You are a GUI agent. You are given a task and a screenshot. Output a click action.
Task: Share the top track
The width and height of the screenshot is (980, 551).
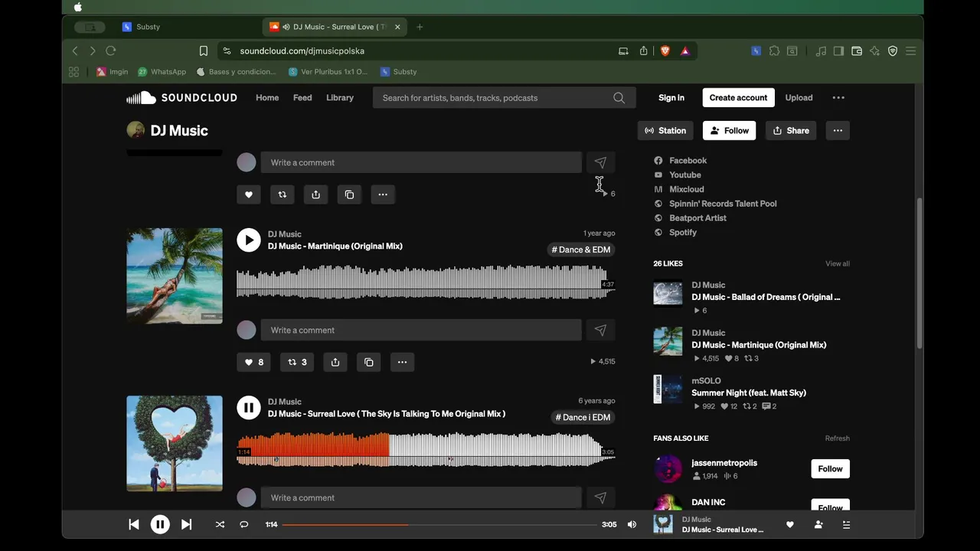316,194
